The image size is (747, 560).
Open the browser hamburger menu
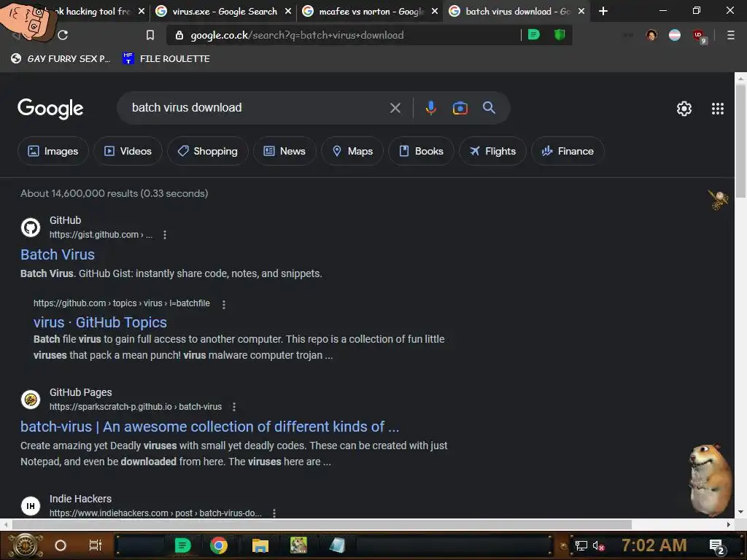point(730,35)
